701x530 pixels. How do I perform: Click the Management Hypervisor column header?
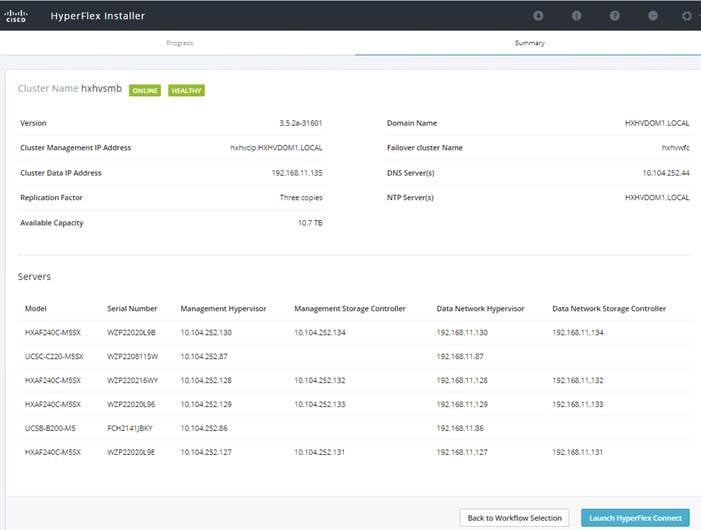(x=223, y=308)
